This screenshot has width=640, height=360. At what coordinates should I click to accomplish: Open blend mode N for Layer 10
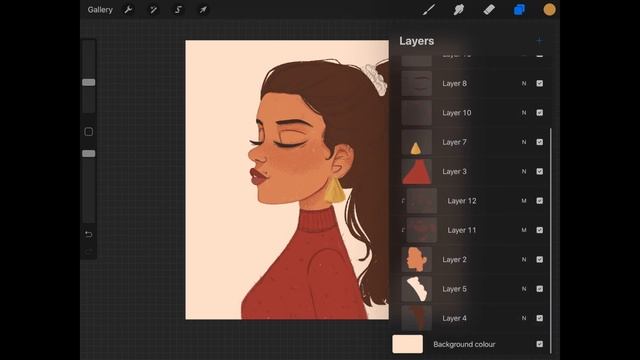524,113
